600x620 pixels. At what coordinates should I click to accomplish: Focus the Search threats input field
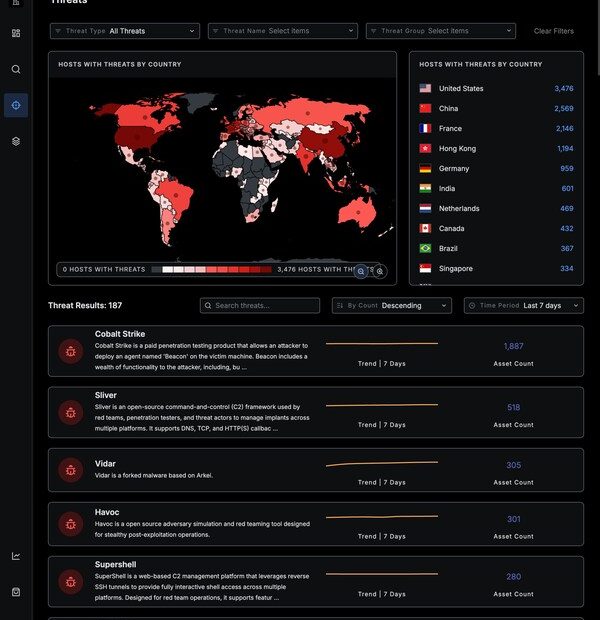point(260,305)
